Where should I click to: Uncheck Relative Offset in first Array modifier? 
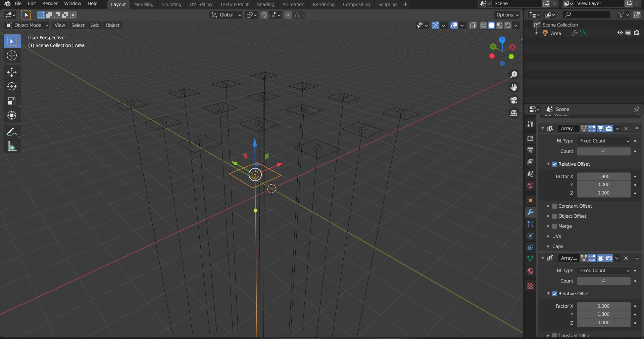pos(554,164)
